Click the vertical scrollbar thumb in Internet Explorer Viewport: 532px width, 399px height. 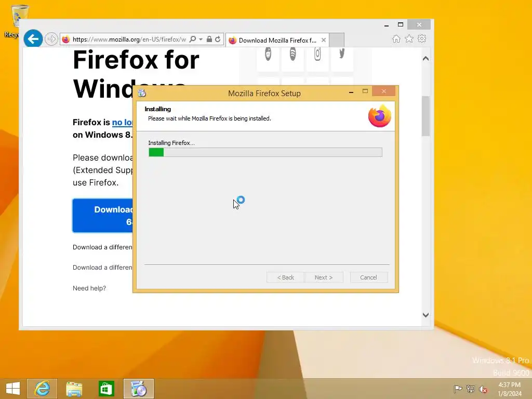pyautogui.click(x=426, y=116)
